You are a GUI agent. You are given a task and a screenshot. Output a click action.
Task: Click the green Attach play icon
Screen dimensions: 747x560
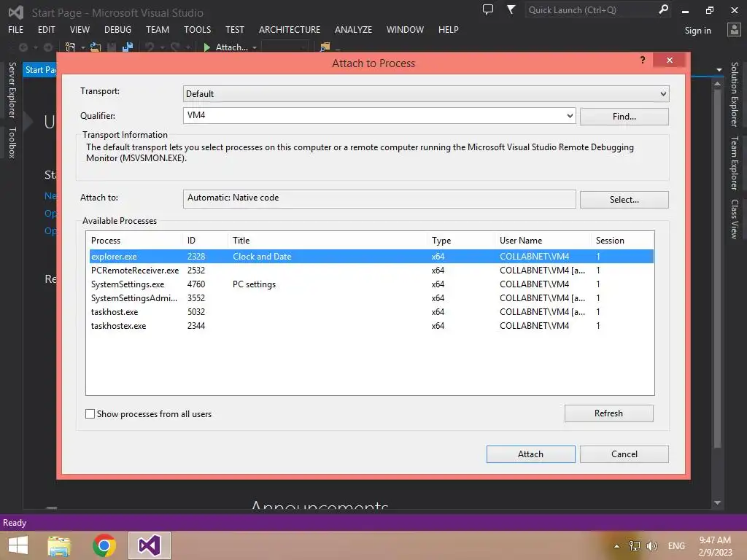tap(206, 47)
